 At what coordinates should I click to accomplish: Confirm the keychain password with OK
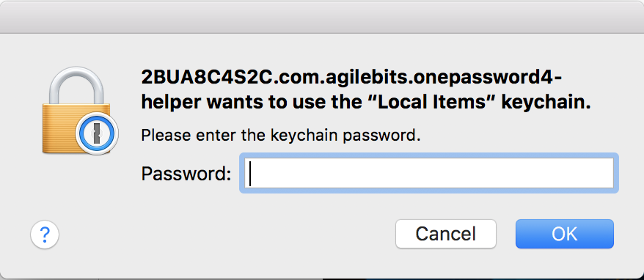(565, 234)
